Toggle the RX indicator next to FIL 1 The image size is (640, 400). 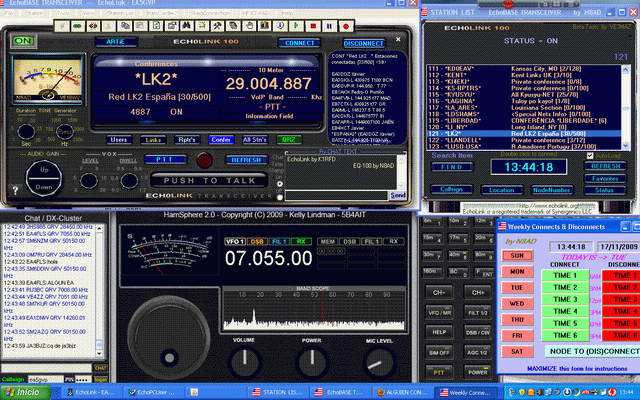click(301, 242)
